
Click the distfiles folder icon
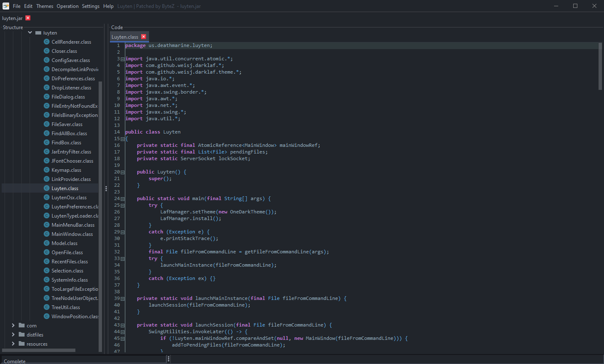[x=22, y=334]
